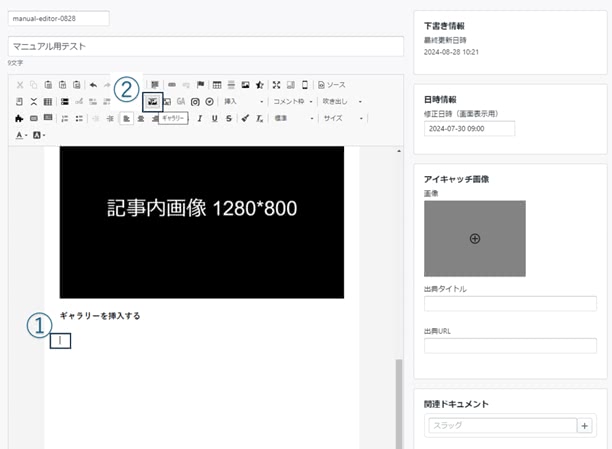Click the Instagram embed icon
612x449 pixels.
195,102
